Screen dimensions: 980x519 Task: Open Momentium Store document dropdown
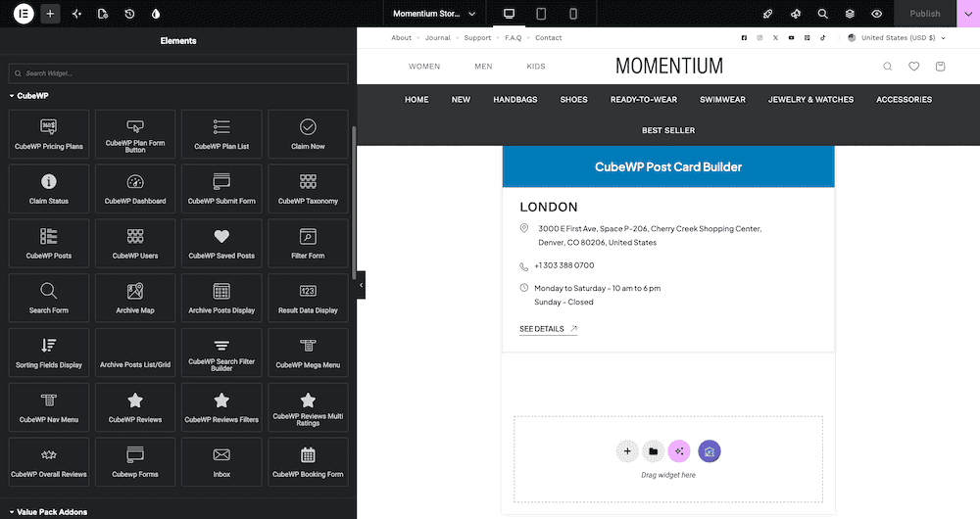tap(434, 13)
